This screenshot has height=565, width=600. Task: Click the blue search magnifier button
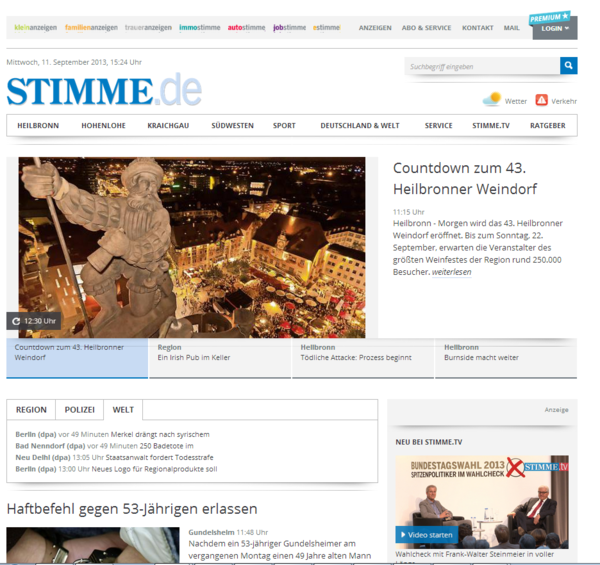(x=568, y=66)
